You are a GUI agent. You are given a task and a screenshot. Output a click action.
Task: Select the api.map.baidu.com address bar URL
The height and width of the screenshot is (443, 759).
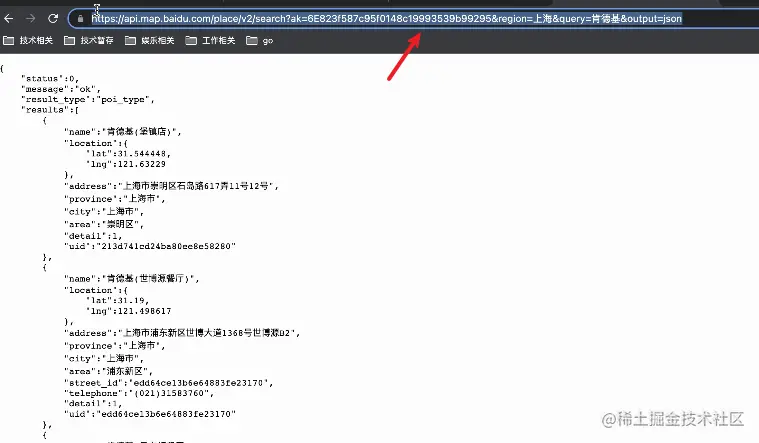tap(386, 19)
